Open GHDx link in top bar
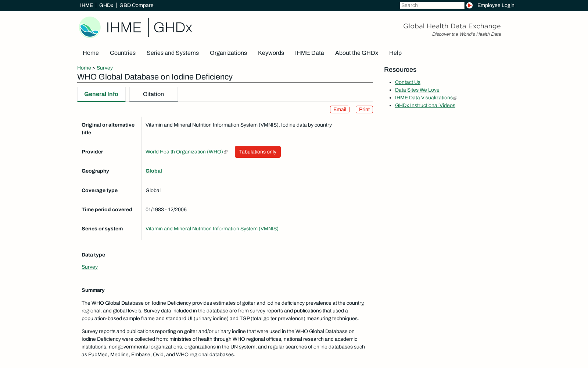 pyautogui.click(x=106, y=6)
